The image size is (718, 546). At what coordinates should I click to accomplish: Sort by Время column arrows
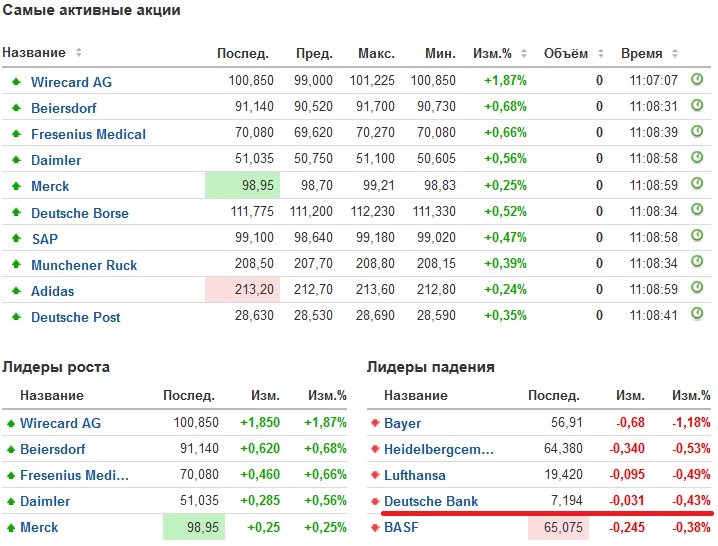pos(674,54)
